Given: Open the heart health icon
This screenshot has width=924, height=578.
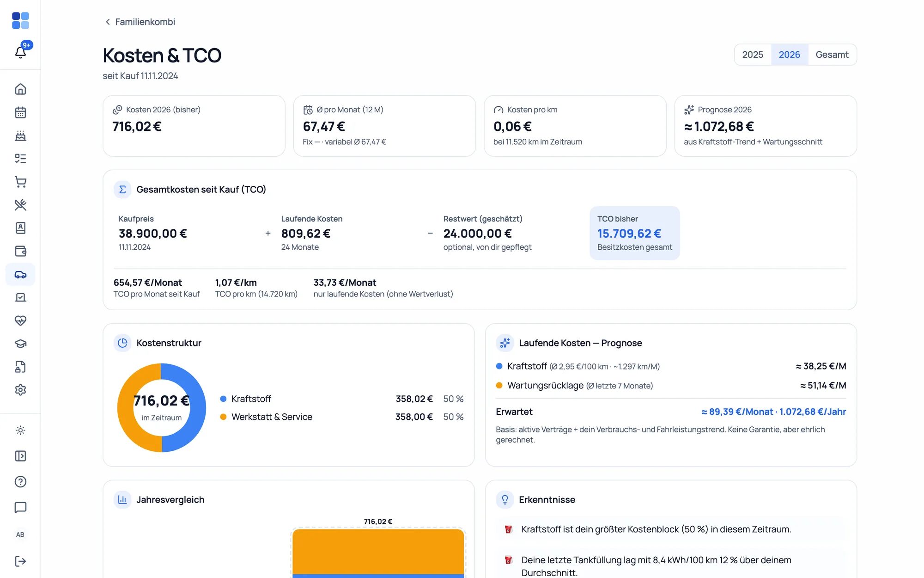Looking at the screenshot, I should pos(20,320).
